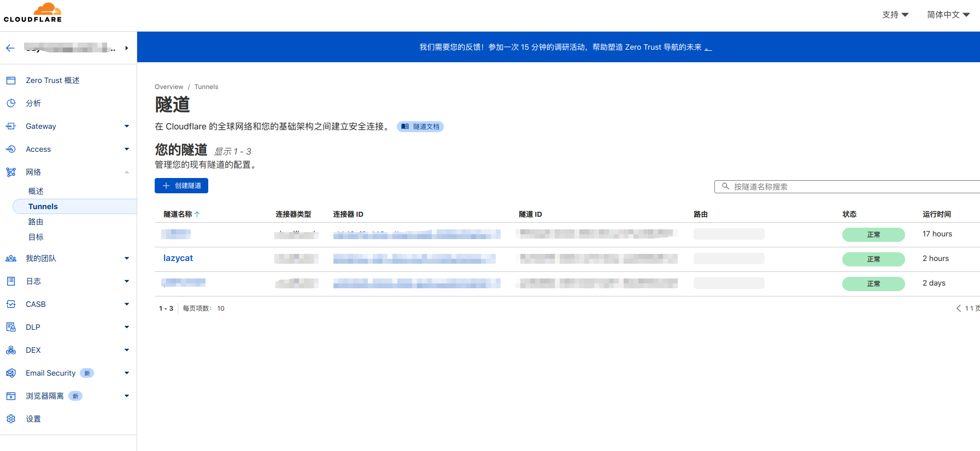Click 正常 status in 2 days row
This screenshot has width=980, height=451.
pos(873,284)
